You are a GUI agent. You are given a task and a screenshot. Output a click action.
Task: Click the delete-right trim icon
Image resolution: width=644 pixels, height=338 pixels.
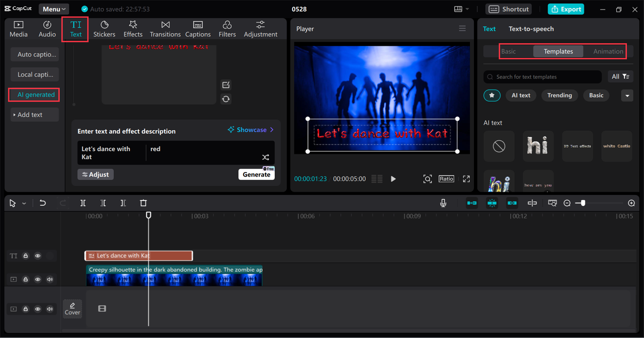[123, 203]
